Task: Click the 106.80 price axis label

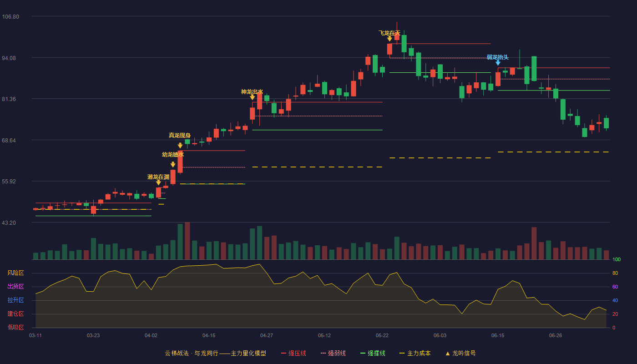Action: pos(10,16)
